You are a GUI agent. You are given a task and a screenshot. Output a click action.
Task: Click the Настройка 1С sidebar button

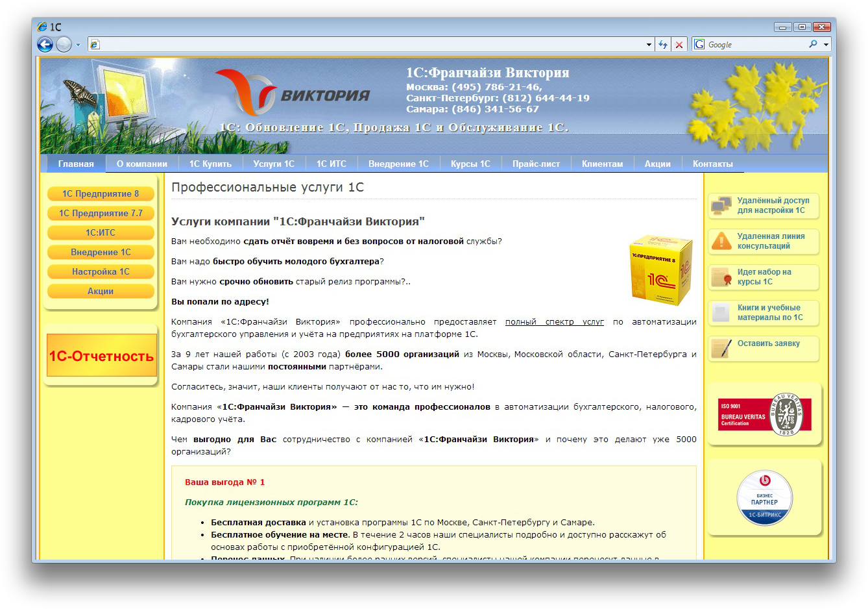click(x=101, y=271)
